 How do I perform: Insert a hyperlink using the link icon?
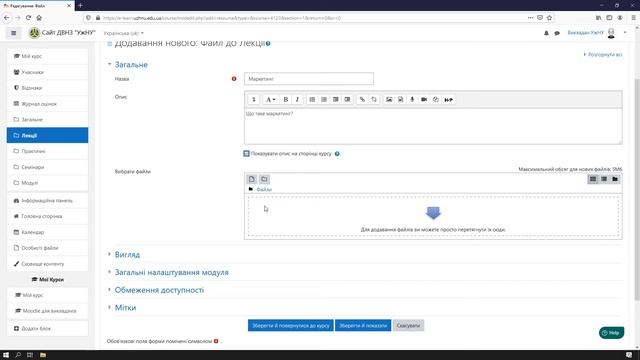362,100
